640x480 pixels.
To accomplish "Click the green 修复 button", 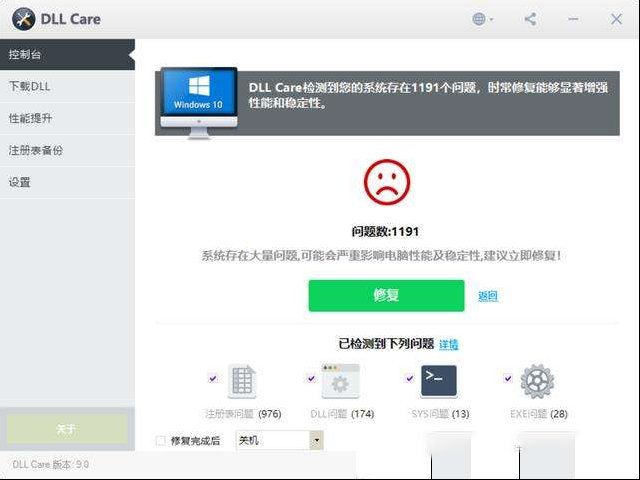I will tap(386, 296).
